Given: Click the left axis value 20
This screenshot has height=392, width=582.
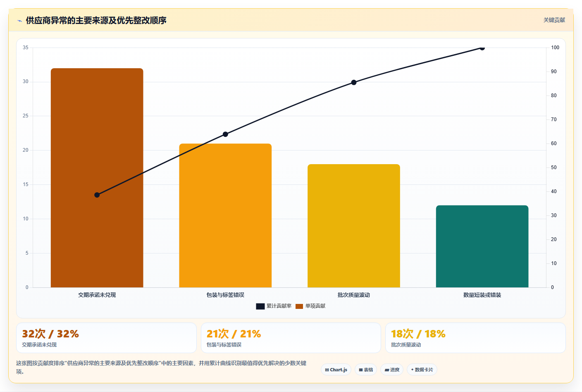Looking at the screenshot, I should coord(26,150).
